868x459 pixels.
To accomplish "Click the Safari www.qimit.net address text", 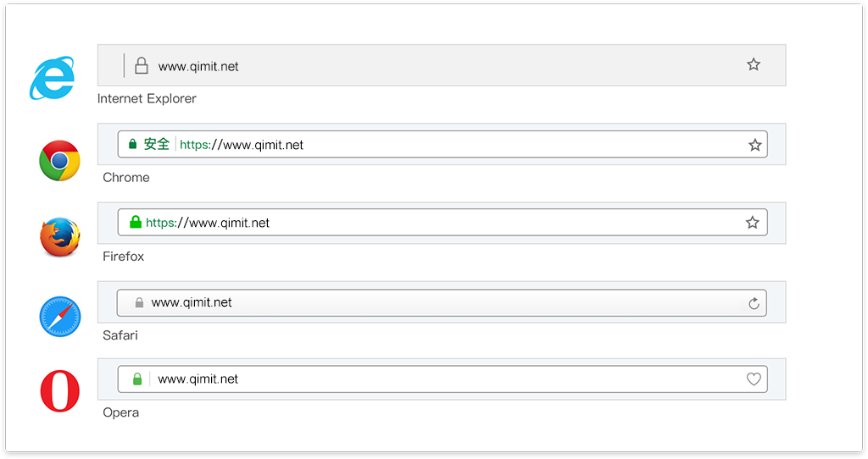I will click(x=192, y=302).
